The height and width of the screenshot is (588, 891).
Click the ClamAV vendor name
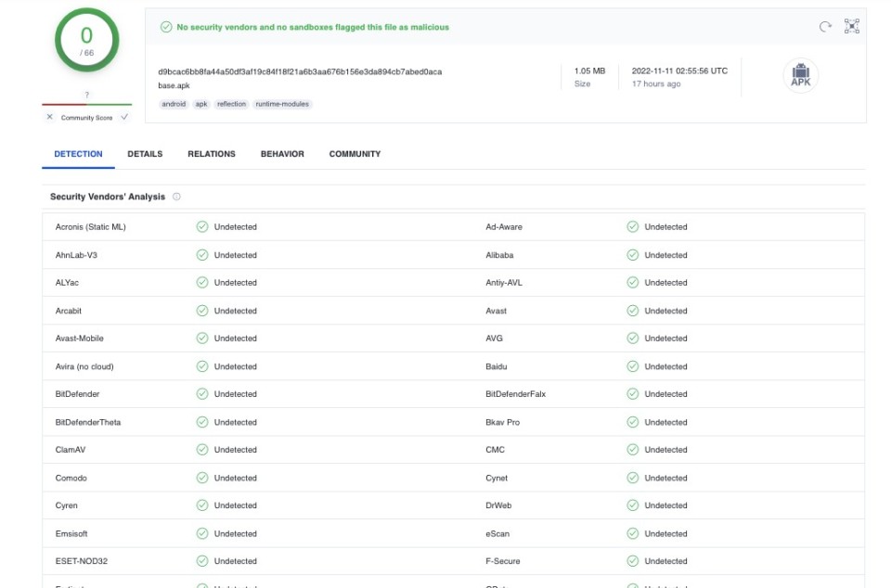coord(71,450)
